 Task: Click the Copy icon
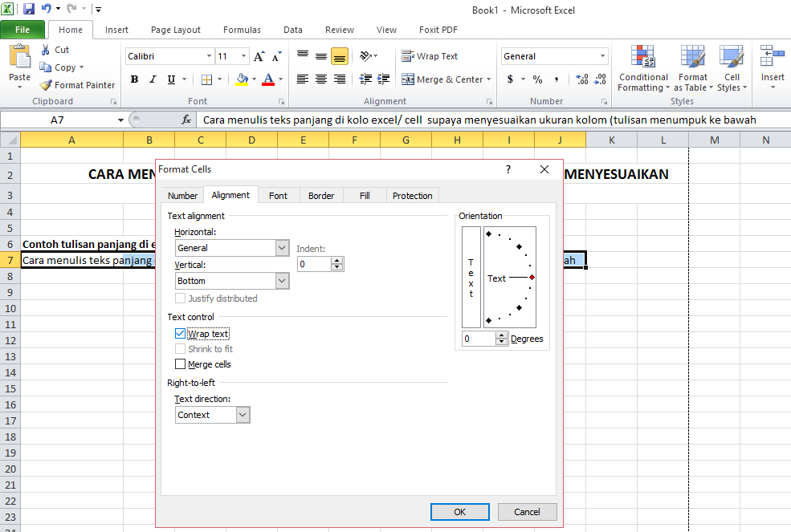pyautogui.click(x=46, y=67)
